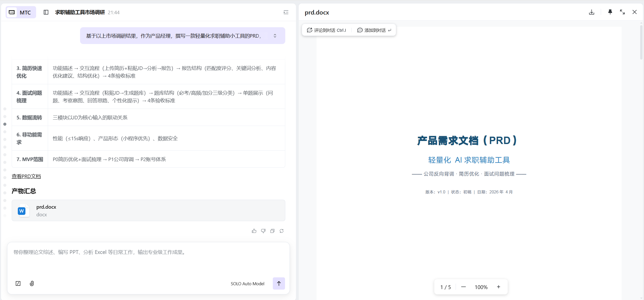Click the thumbs-down feedback icon
644x300 pixels.
click(x=263, y=231)
